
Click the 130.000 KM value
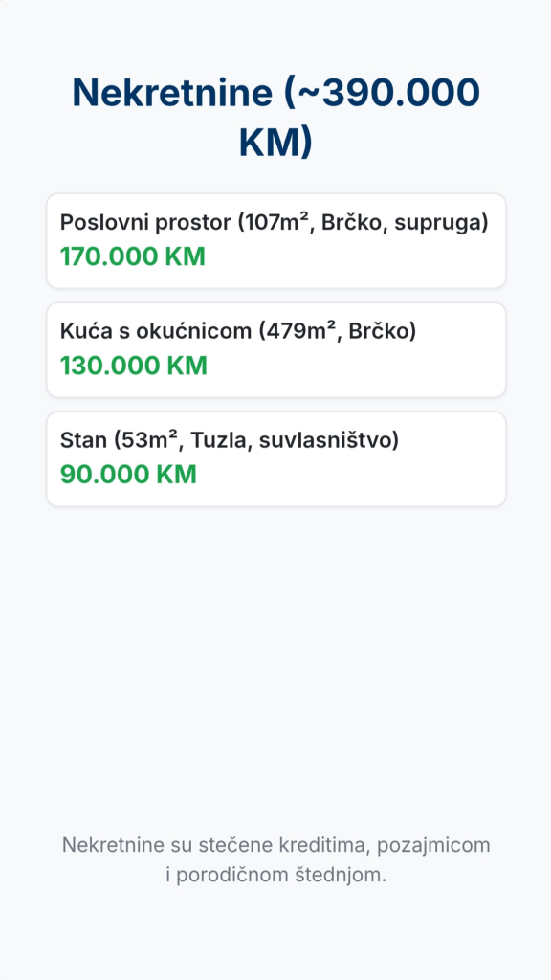click(133, 366)
